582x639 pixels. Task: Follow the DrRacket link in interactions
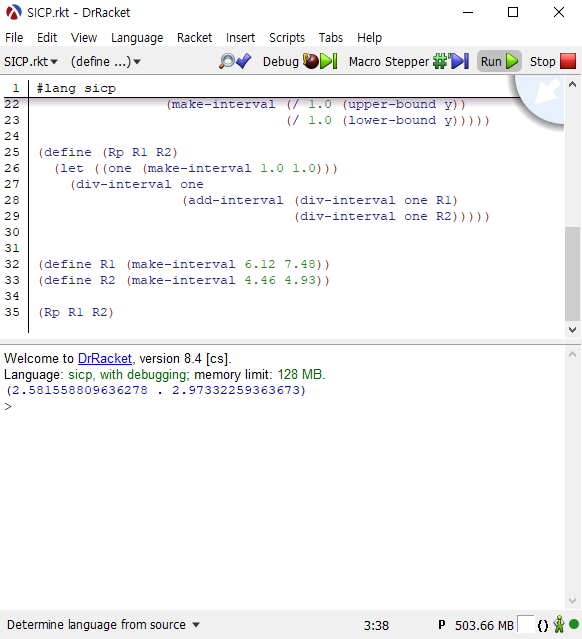click(x=105, y=359)
